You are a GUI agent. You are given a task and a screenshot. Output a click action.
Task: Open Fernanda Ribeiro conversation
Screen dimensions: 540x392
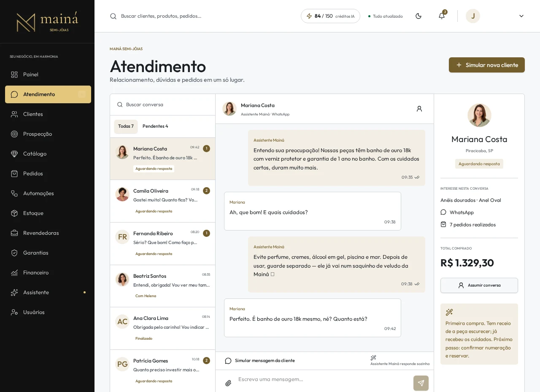pyautogui.click(x=163, y=244)
